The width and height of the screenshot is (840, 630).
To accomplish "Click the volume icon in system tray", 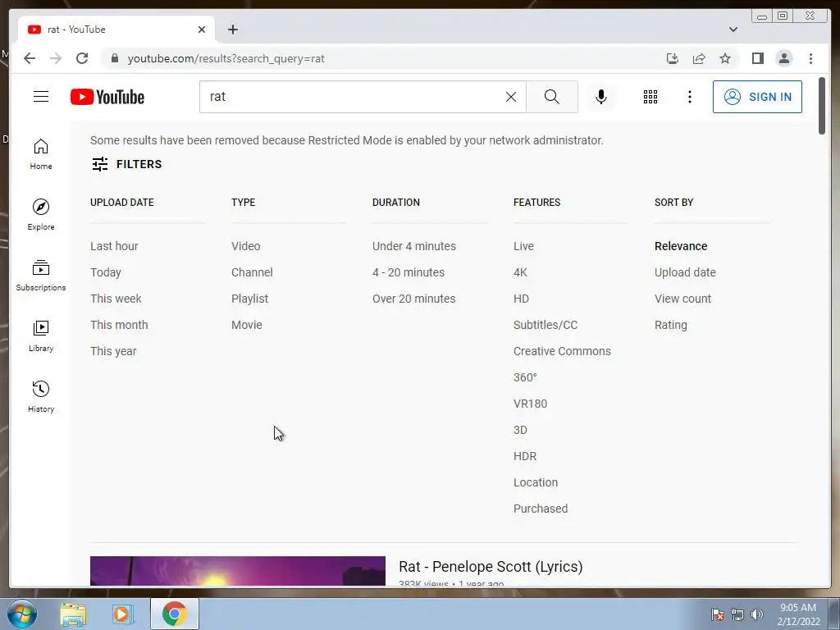I will click(x=757, y=614).
